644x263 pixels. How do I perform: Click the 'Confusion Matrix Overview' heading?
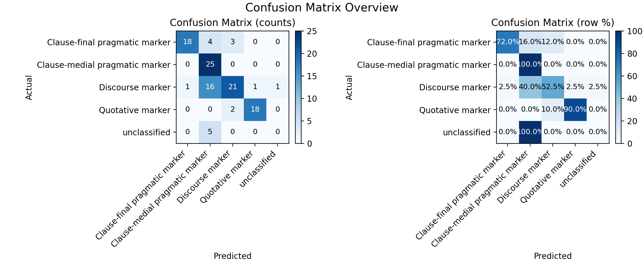click(x=322, y=8)
